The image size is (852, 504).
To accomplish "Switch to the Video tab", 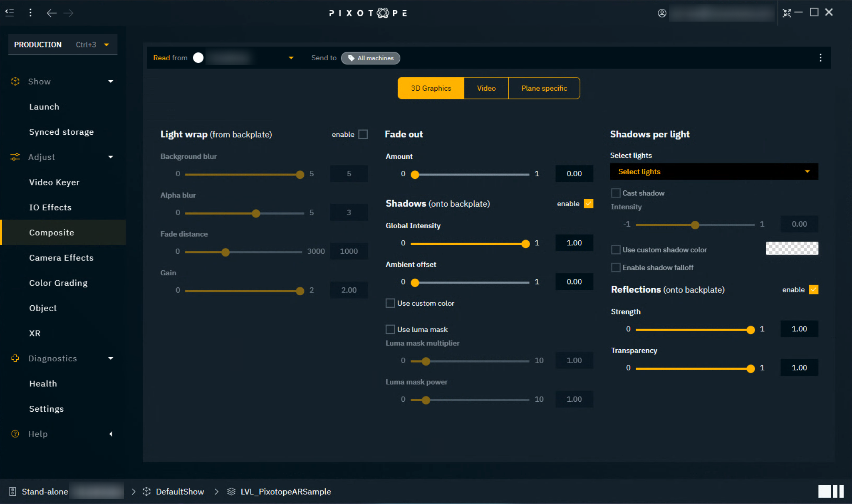I will click(x=486, y=88).
